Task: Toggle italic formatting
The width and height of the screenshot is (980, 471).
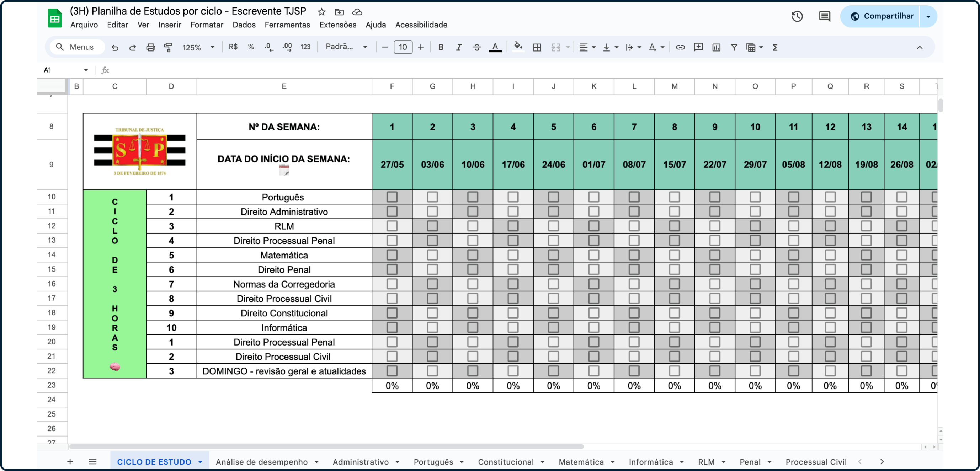Action: [459, 47]
